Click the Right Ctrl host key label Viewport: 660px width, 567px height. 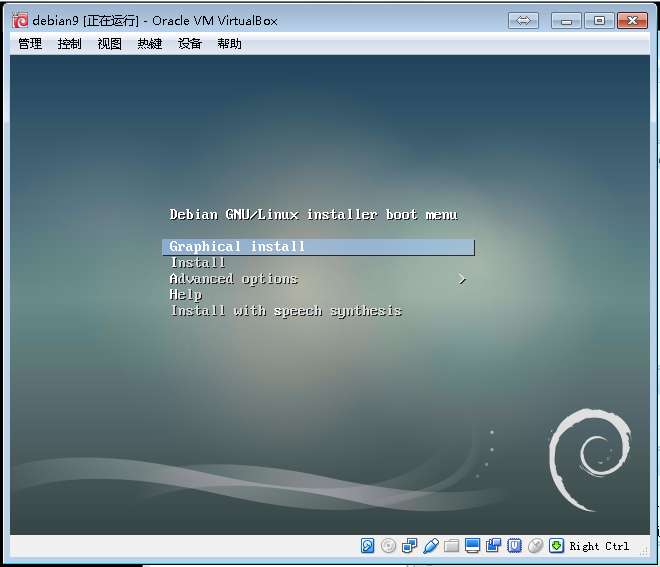pos(599,546)
